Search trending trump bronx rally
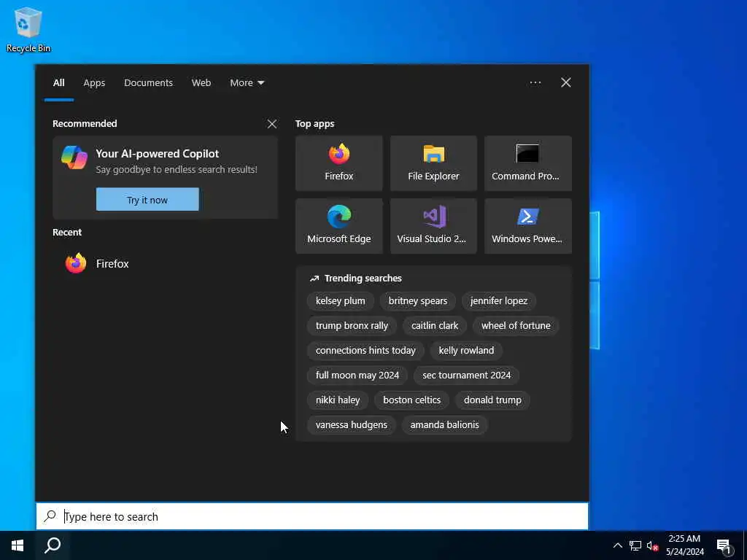 coord(352,326)
